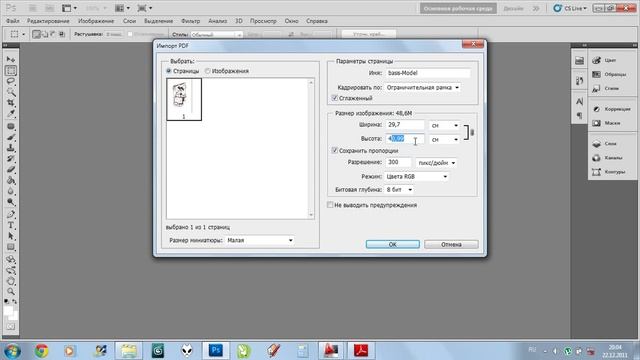The height and width of the screenshot is (360, 640).
Task: Open the Файл menu
Action: click(x=13, y=21)
